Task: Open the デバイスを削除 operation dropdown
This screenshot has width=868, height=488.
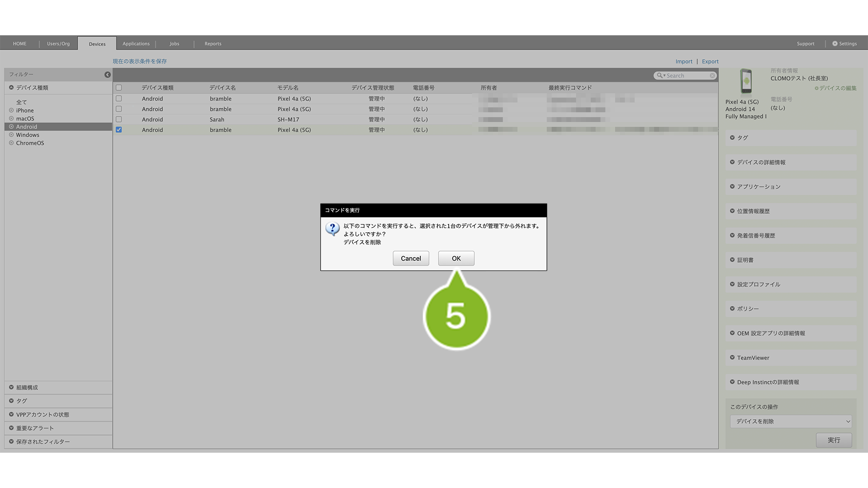Action: (x=791, y=422)
